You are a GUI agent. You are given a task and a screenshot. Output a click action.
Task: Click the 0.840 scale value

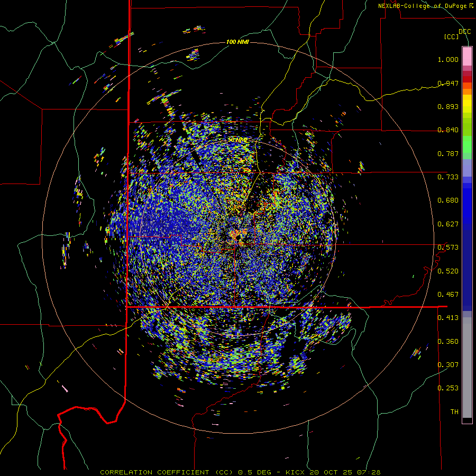click(x=448, y=130)
